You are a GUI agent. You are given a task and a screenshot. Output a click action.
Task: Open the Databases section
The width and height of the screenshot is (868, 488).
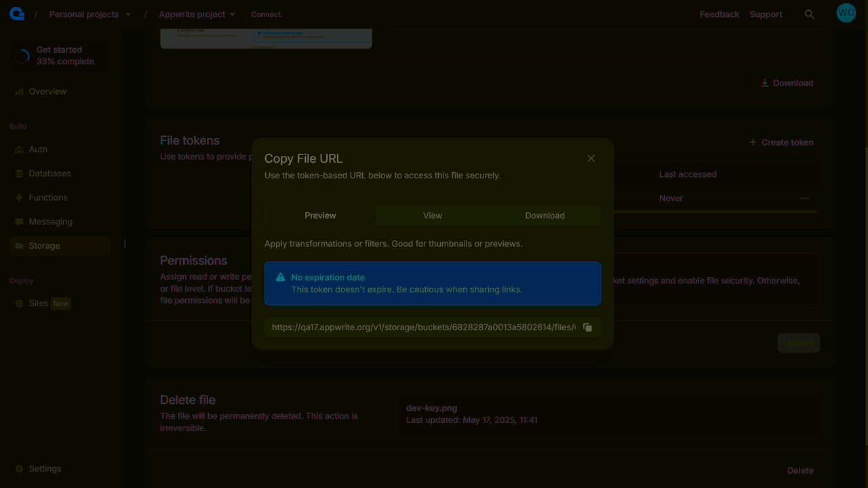(x=50, y=173)
